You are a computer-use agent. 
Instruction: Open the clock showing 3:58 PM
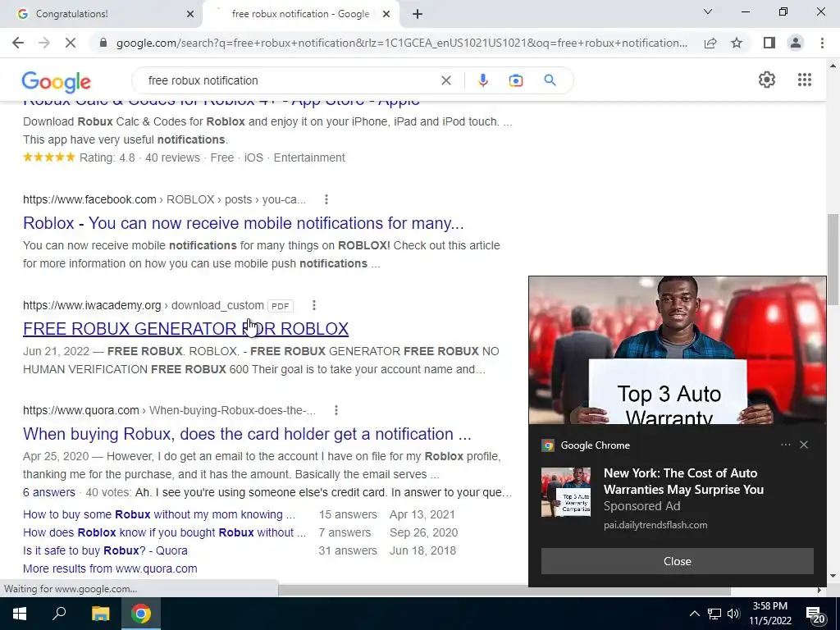tap(769, 614)
